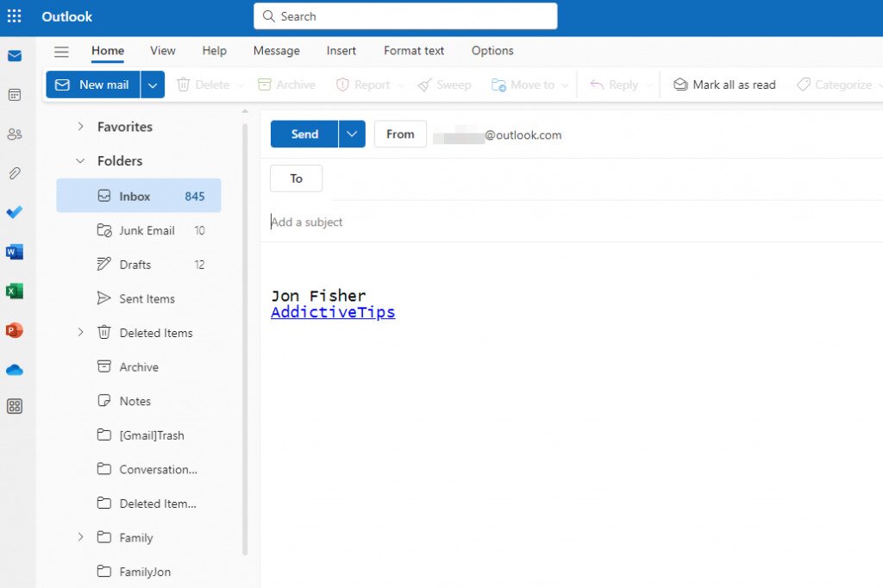883x588 pixels.
Task: Open PowerPoint from the sidebar
Action: (x=15, y=330)
